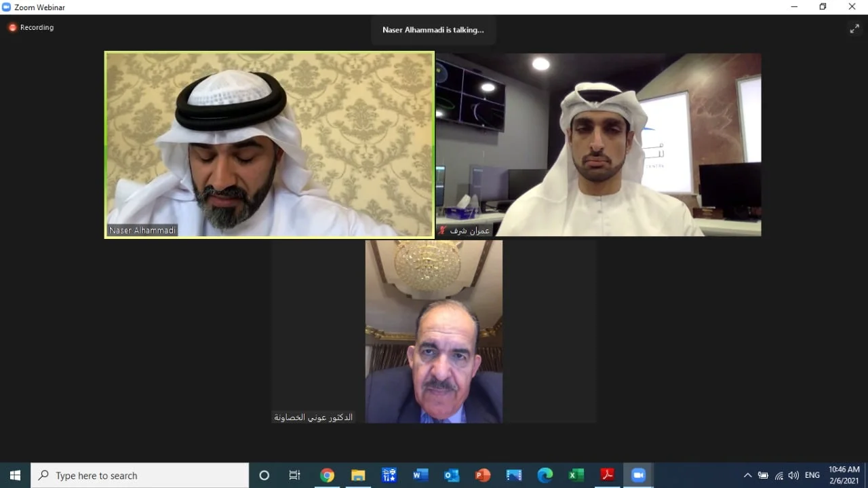868x488 pixels.
Task: Open Excel from the taskbar
Action: pyautogui.click(x=576, y=475)
